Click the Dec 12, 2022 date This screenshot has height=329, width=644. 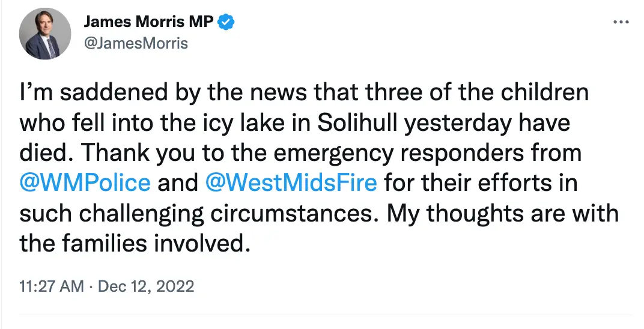click(x=145, y=286)
